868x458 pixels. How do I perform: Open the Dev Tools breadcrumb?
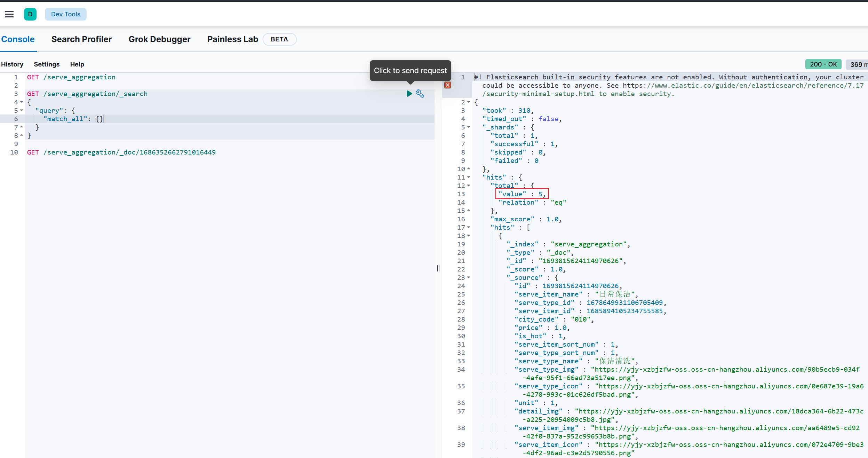tap(65, 14)
